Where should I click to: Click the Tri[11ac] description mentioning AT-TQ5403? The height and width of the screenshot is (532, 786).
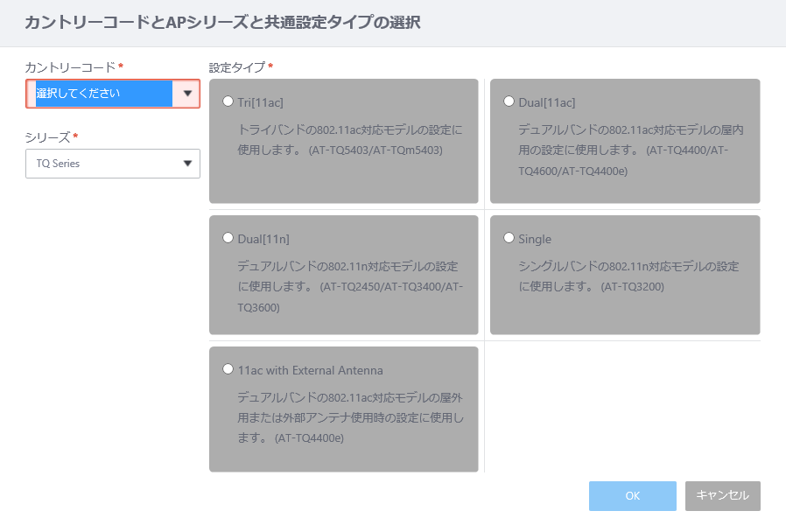click(350, 140)
